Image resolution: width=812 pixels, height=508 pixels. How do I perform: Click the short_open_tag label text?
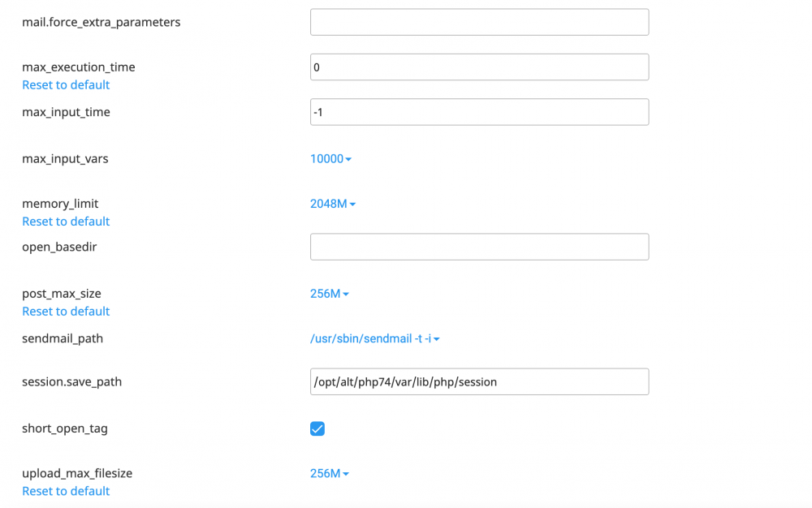pos(65,428)
